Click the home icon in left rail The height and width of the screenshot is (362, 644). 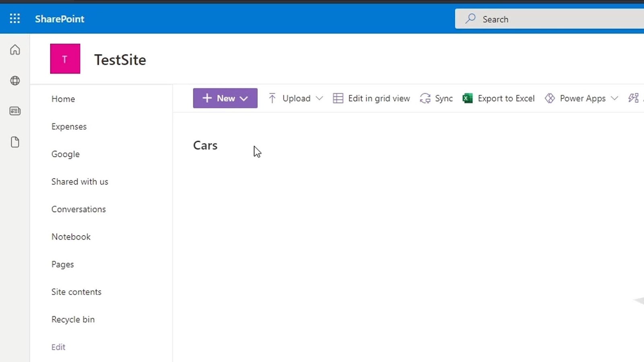pos(15,50)
